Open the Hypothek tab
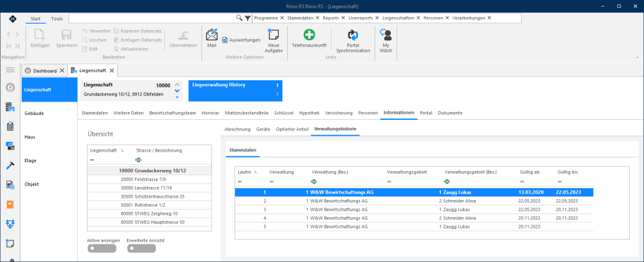Viewport: 644px width, 262px height. 309,113
